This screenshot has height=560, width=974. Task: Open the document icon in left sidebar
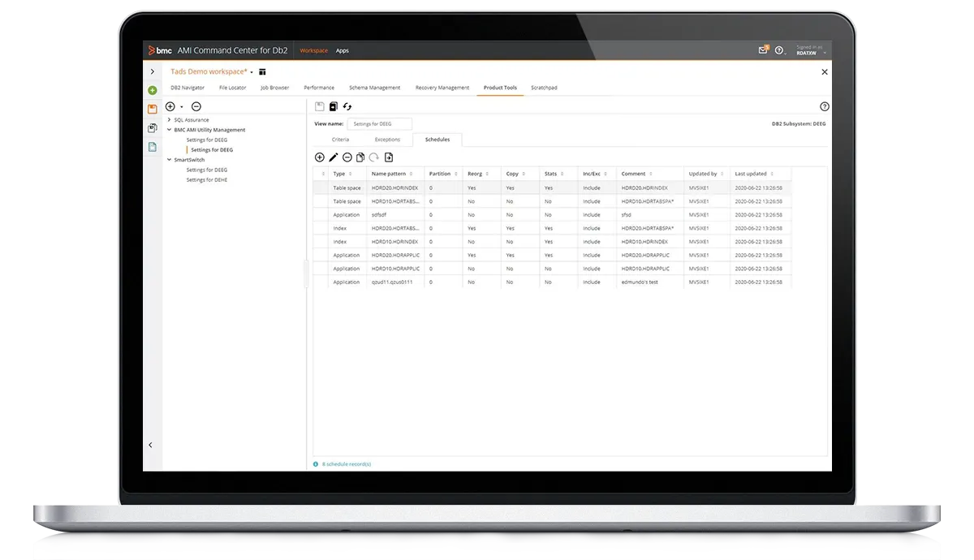(x=153, y=147)
